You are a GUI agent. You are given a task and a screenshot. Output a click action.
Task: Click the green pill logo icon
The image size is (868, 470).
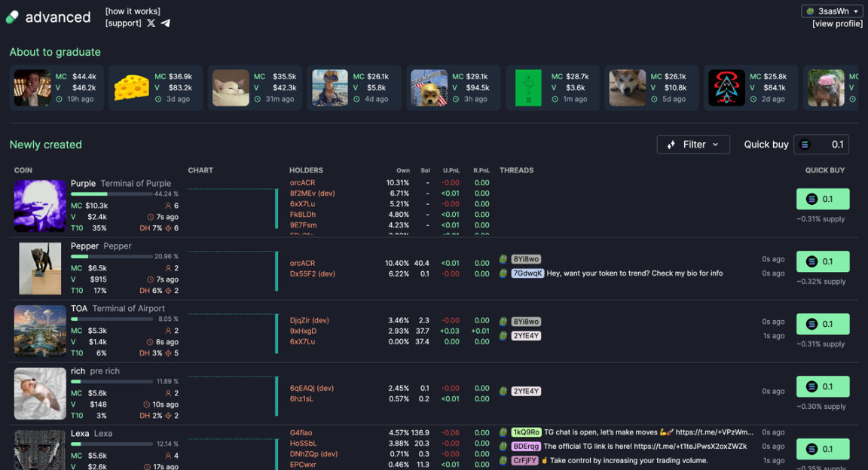(12, 17)
